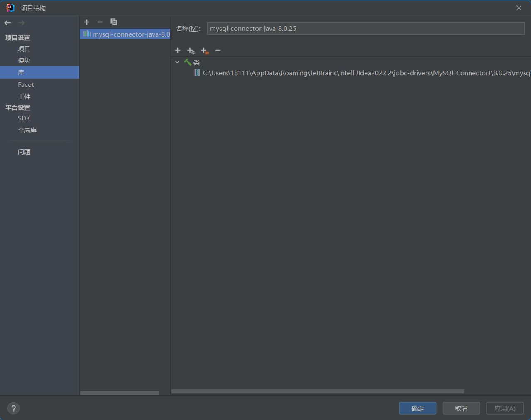531x420 pixels.
Task: Copy the selected library
Action: click(x=114, y=22)
